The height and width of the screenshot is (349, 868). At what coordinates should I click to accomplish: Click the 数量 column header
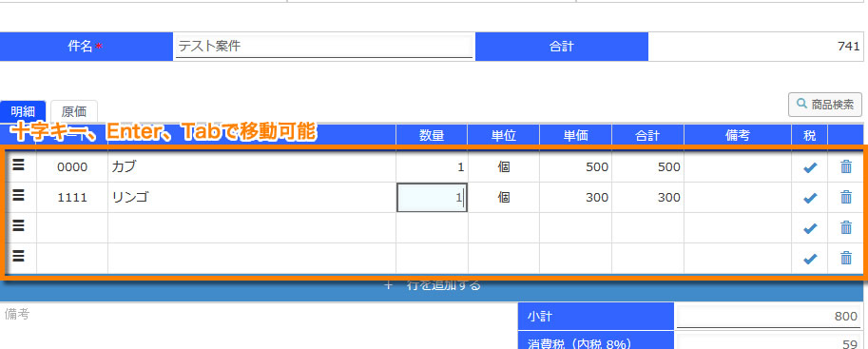[x=432, y=136]
